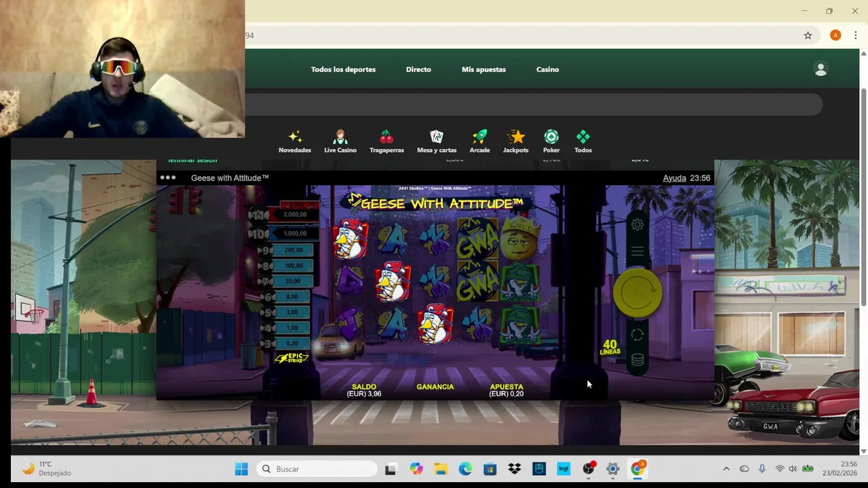Viewport: 868px width, 488px height.
Task: Click the Windows taskbar search box
Action: (317, 469)
